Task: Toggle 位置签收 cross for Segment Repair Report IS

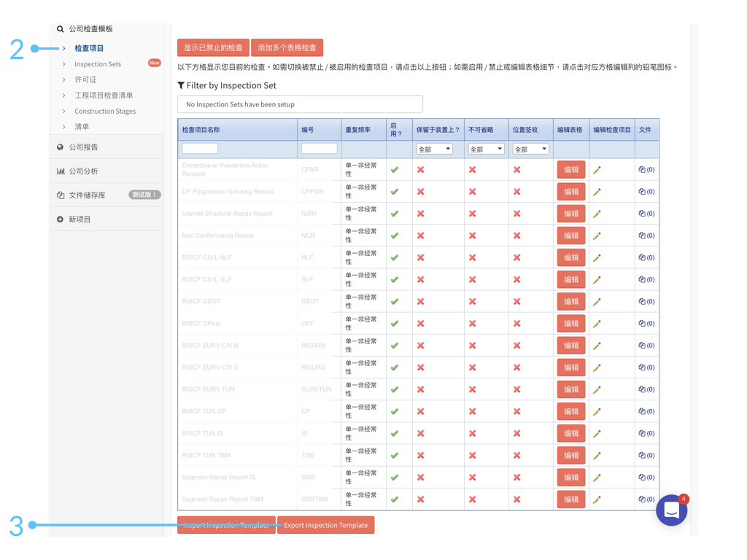Action: pyautogui.click(x=517, y=477)
